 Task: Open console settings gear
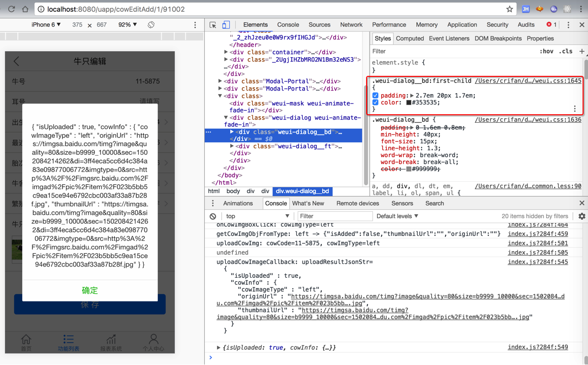click(582, 216)
